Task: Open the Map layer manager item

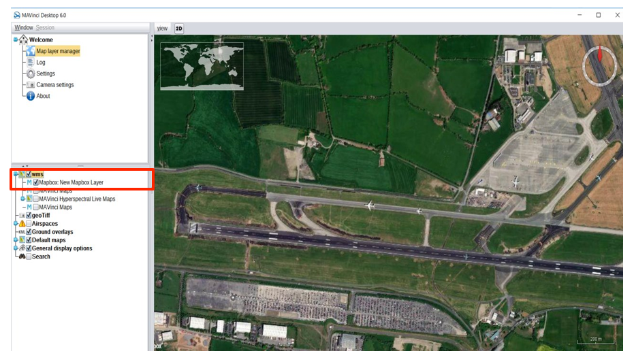Action: (58, 51)
